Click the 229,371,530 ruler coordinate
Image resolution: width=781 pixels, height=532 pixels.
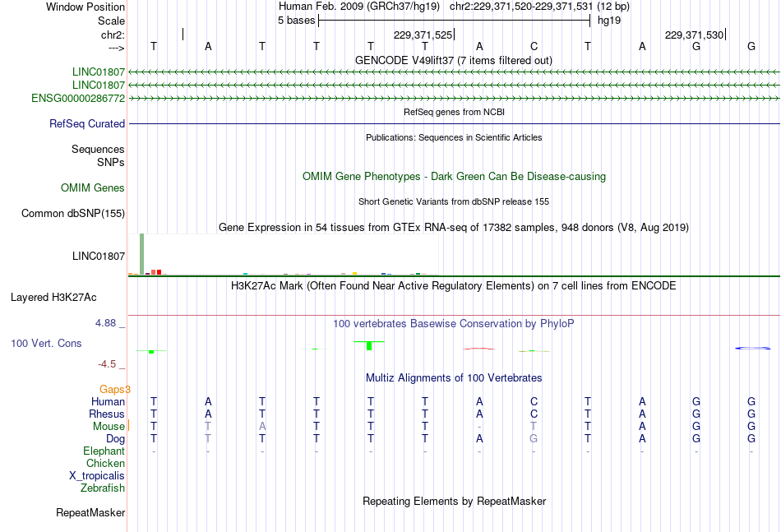click(694, 35)
